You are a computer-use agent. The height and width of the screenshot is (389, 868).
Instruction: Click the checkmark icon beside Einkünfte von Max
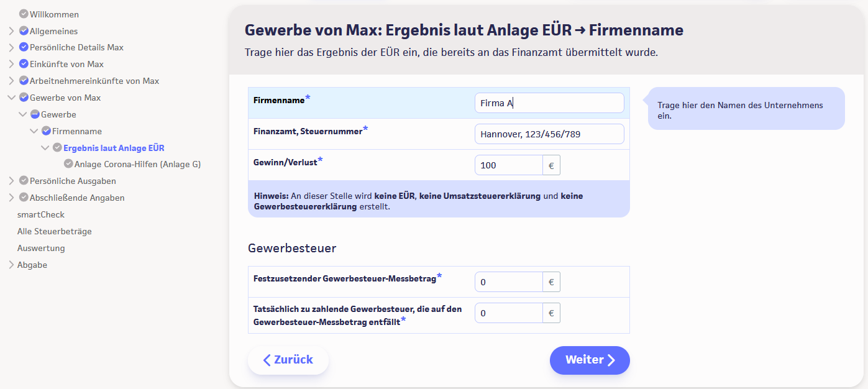[24, 64]
